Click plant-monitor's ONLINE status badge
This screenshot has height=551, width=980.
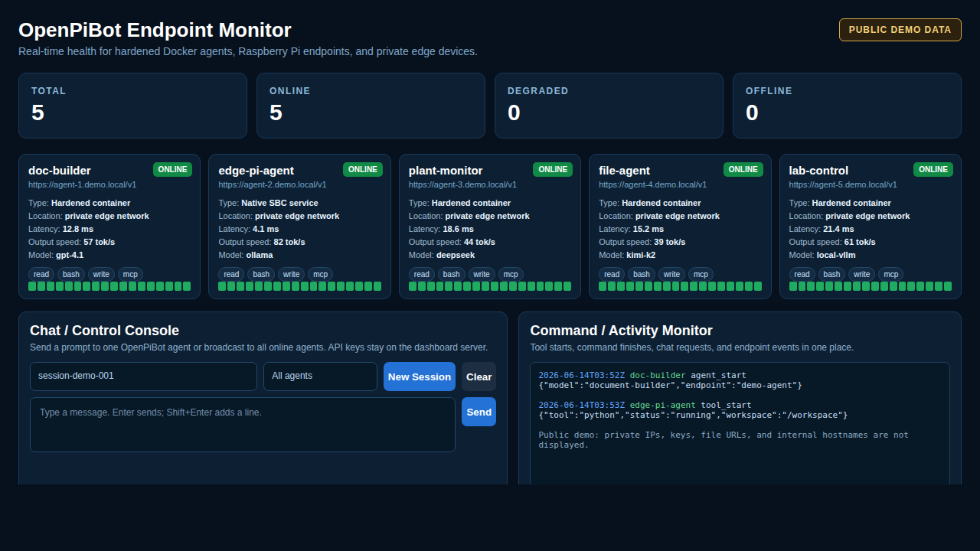(553, 169)
